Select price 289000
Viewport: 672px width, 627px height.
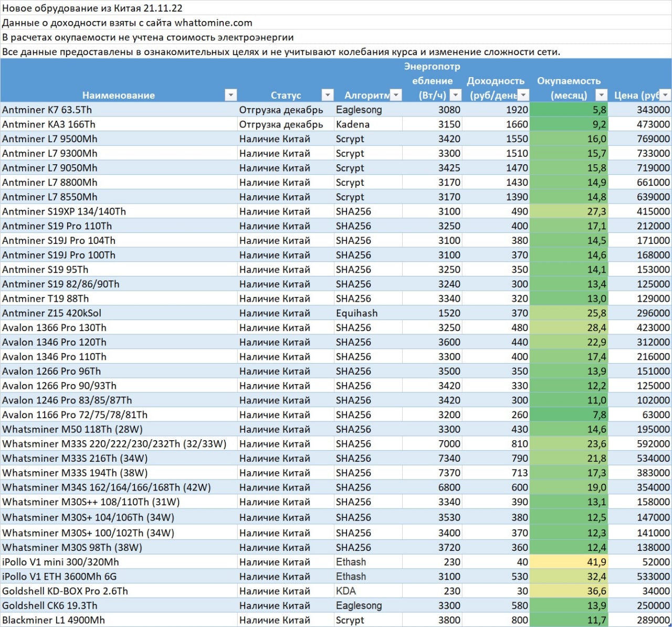(640, 620)
